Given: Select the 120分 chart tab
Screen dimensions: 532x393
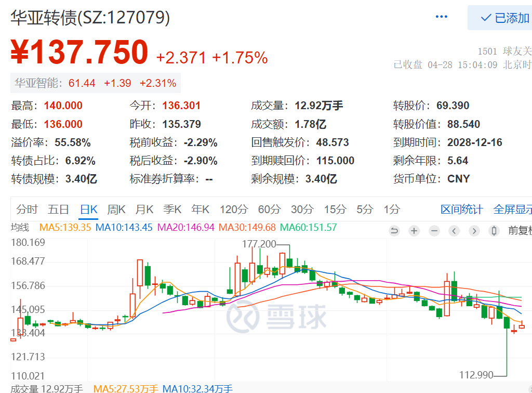Looking at the screenshot, I should coord(234,209).
